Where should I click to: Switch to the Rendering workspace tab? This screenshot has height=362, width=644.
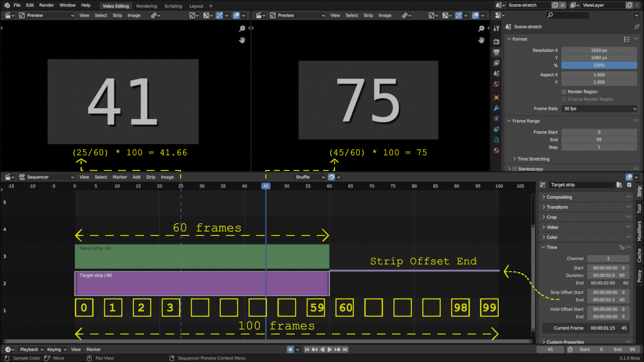coord(147,6)
